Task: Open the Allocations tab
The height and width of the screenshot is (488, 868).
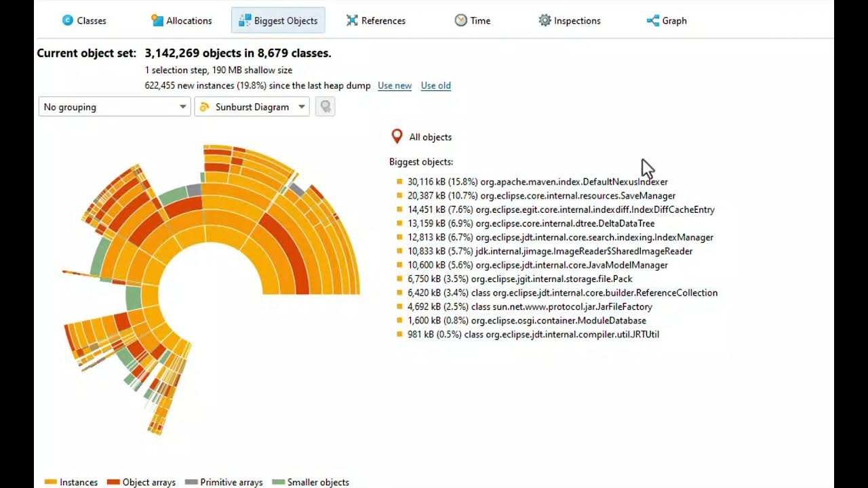Action: pyautogui.click(x=182, y=20)
